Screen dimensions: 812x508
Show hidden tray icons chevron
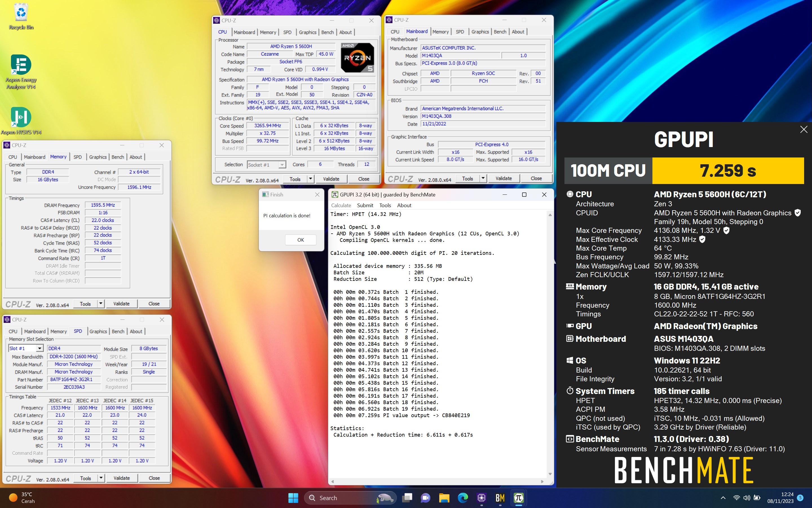point(723,498)
